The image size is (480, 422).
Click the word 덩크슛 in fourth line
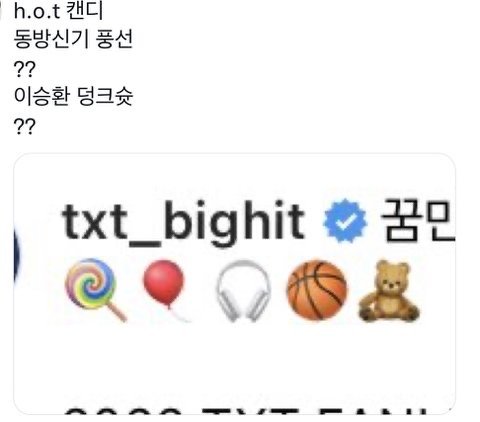point(105,97)
